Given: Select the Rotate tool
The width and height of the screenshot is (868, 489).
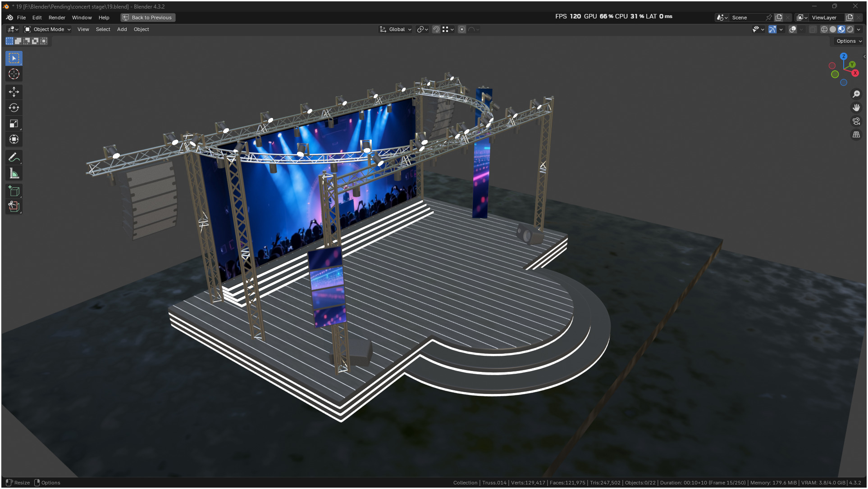Looking at the screenshot, I should 14,108.
